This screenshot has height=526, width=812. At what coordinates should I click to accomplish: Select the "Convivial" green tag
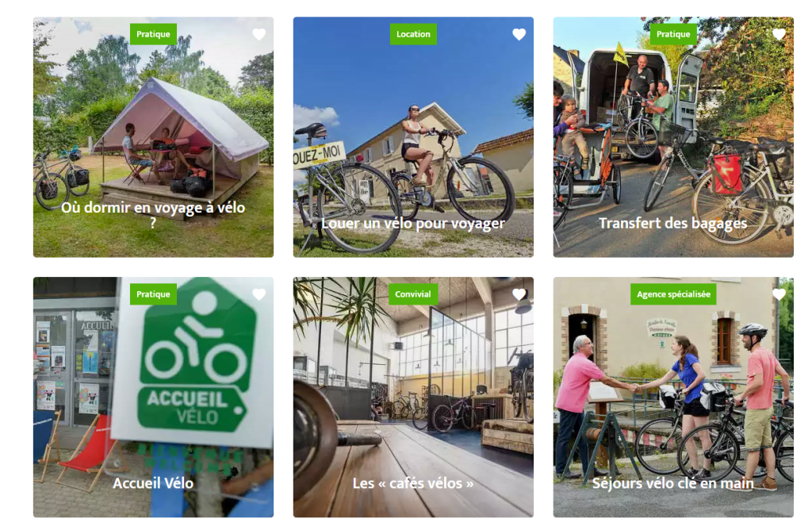[x=412, y=294]
